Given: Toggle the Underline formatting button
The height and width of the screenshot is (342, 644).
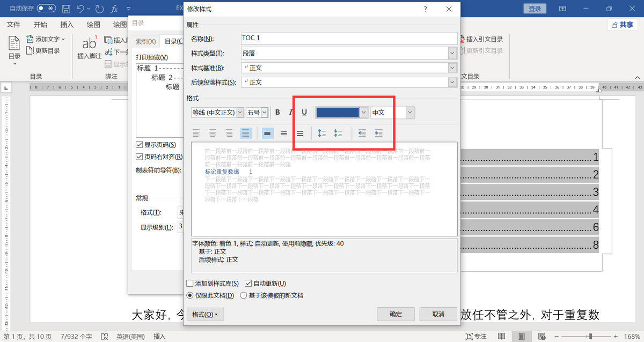Looking at the screenshot, I should pyautogui.click(x=304, y=112).
